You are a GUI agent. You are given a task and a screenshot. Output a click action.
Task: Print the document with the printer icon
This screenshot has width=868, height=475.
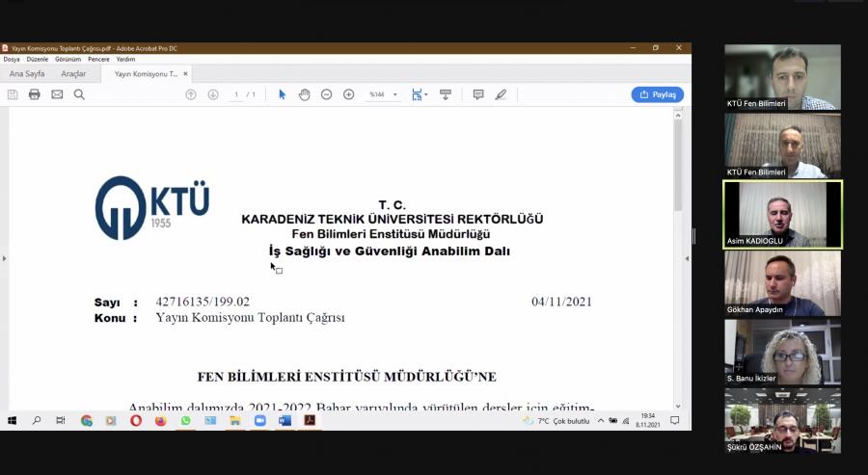(35, 94)
